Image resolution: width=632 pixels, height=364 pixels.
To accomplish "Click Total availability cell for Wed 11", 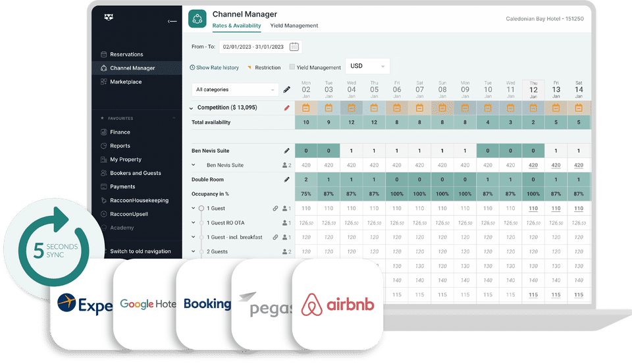I will (x=510, y=122).
